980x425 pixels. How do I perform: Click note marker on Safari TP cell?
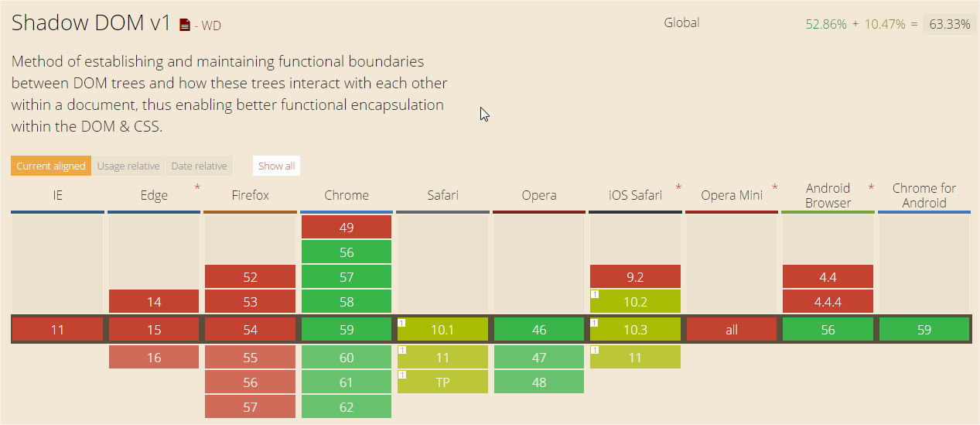[402, 375]
